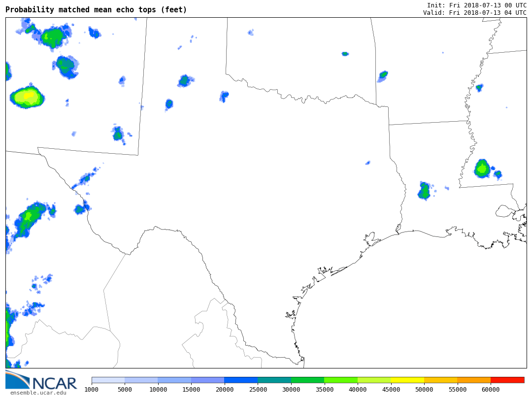Screen dimensions: 532x399
Task: Click the large yellow-cored storm cell in New Mexico
Action: [27, 97]
